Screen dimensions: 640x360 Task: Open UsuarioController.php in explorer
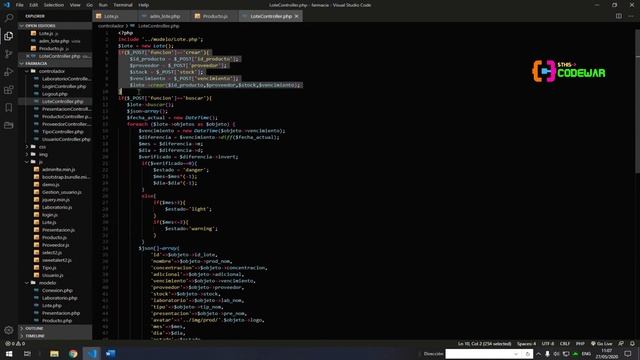tap(66, 139)
